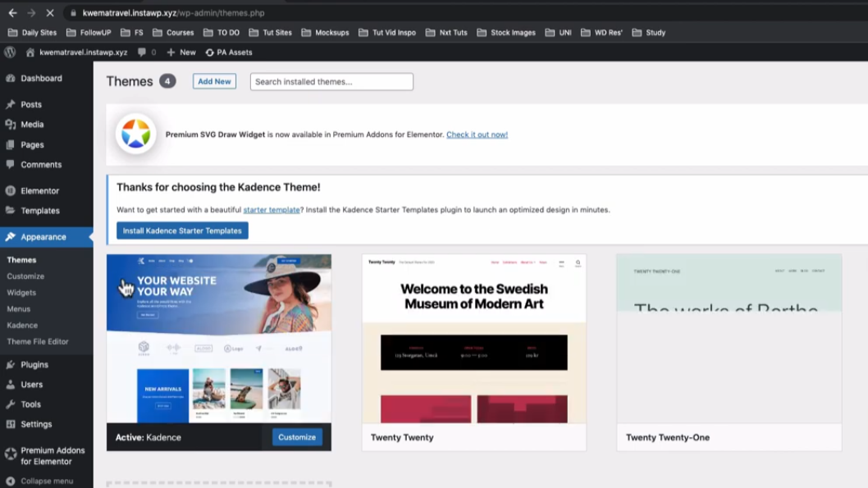The height and width of the screenshot is (488, 868).
Task: Open the comments bubble in admin bar
Action: click(x=142, y=52)
